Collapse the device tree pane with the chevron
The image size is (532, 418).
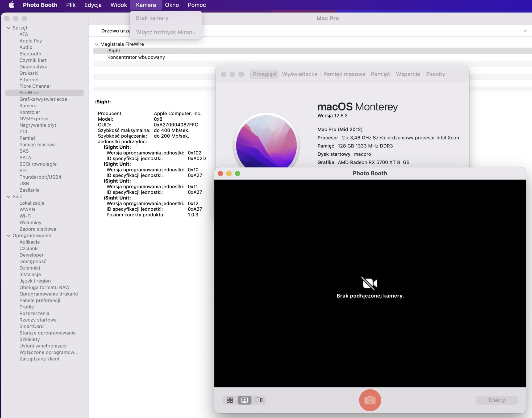526,31
